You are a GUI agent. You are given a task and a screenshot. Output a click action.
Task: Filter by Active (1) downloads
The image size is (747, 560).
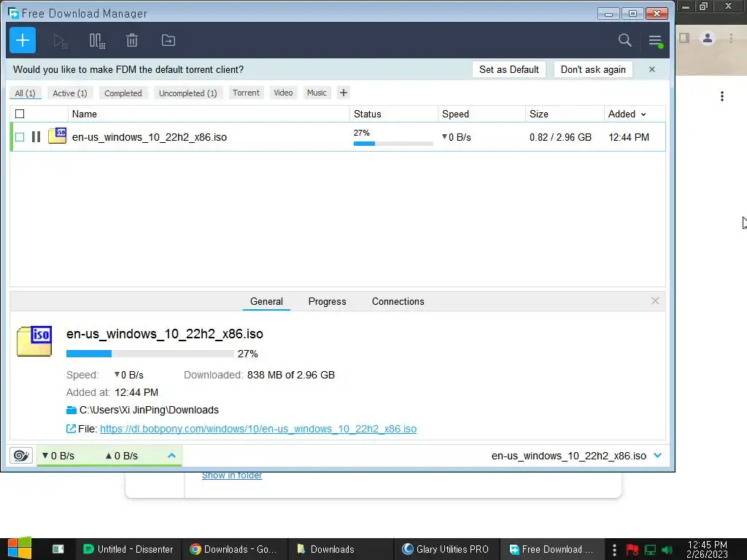[70, 93]
